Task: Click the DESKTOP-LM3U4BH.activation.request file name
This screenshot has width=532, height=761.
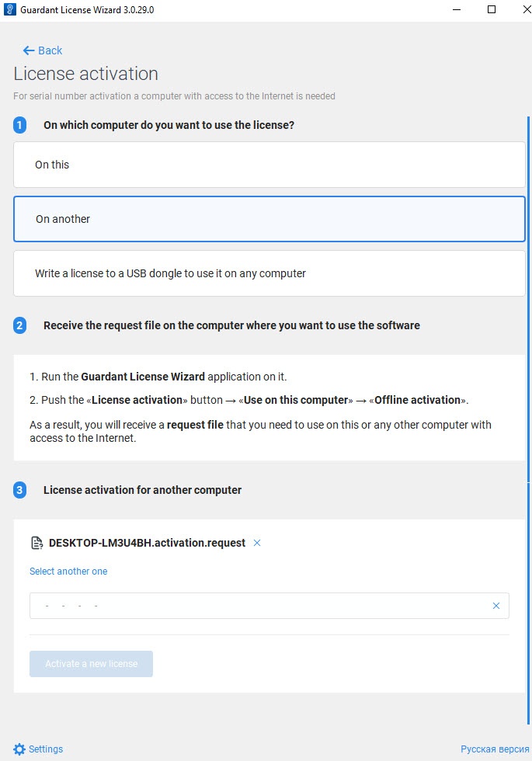Action: (147, 543)
